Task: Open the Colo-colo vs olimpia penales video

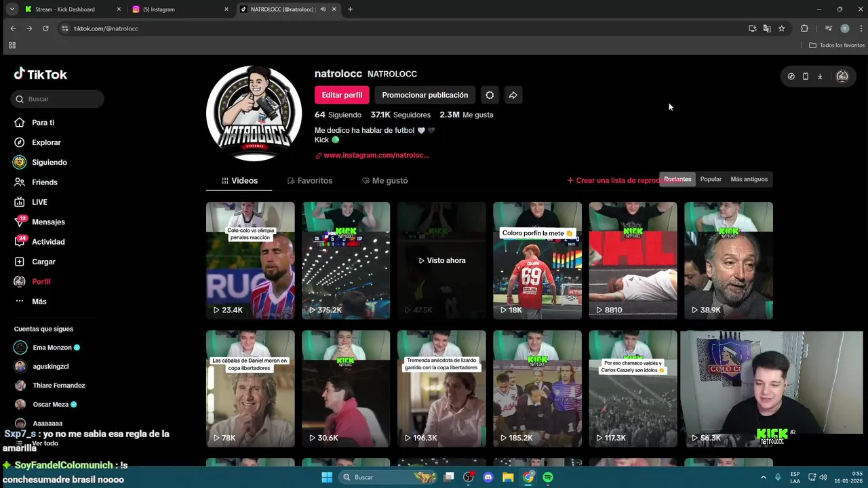Action: coord(250,260)
